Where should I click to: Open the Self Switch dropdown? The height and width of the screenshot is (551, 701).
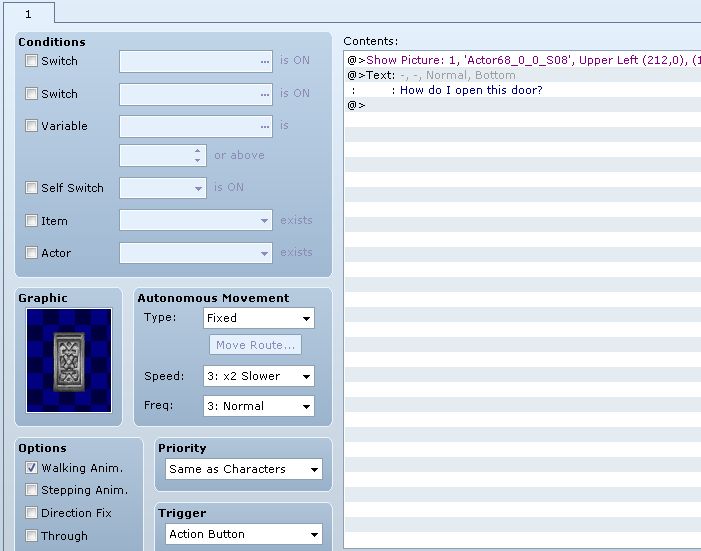163,188
